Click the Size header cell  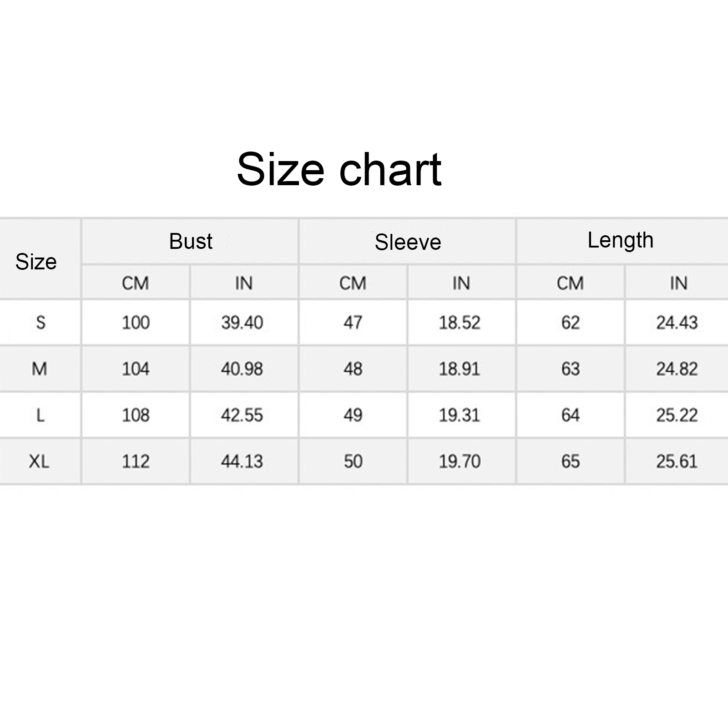(x=36, y=262)
